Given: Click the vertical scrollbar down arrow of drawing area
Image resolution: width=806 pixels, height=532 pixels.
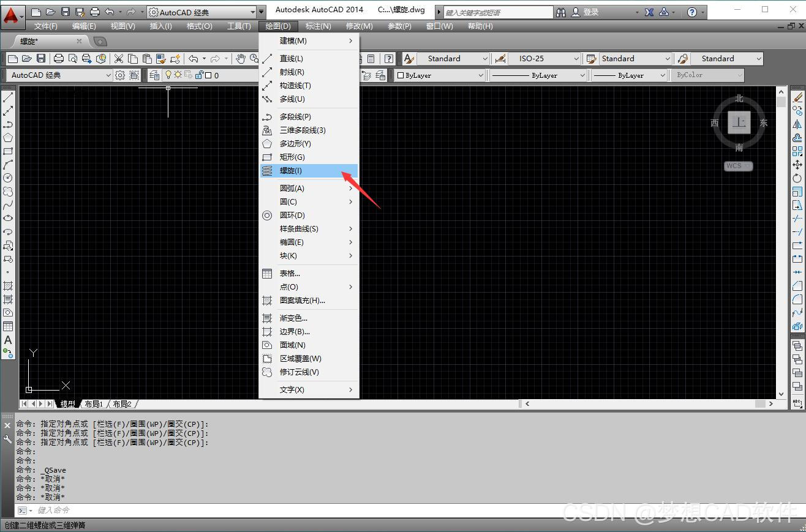Looking at the screenshot, I should pyautogui.click(x=781, y=394).
